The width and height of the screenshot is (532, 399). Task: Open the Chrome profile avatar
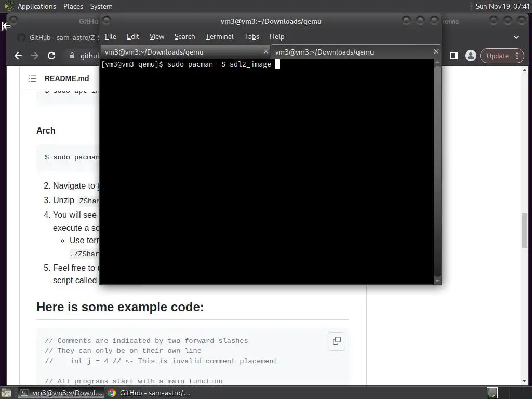click(471, 56)
